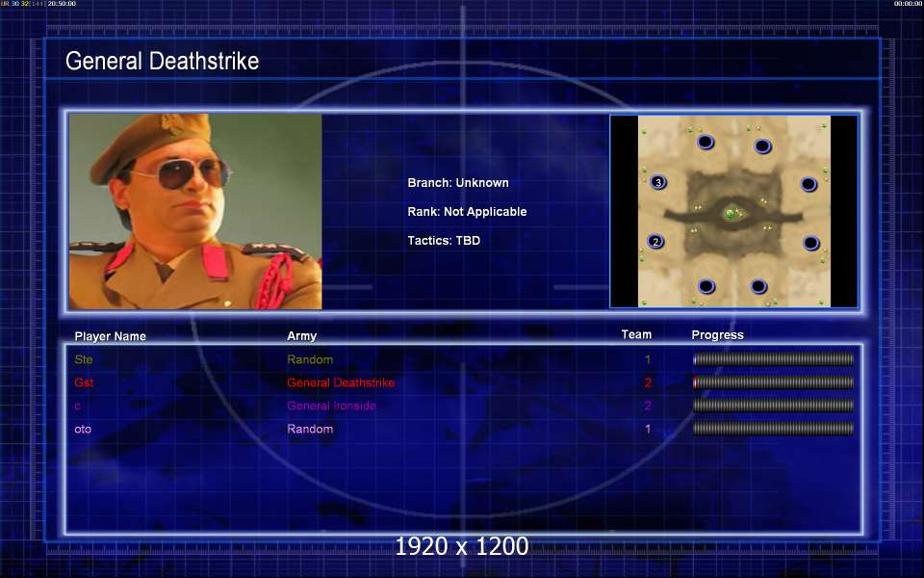This screenshot has height=578, width=924.
Task: Click the red 'General Deathstrike' army entry
Action: [x=341, y=382]
